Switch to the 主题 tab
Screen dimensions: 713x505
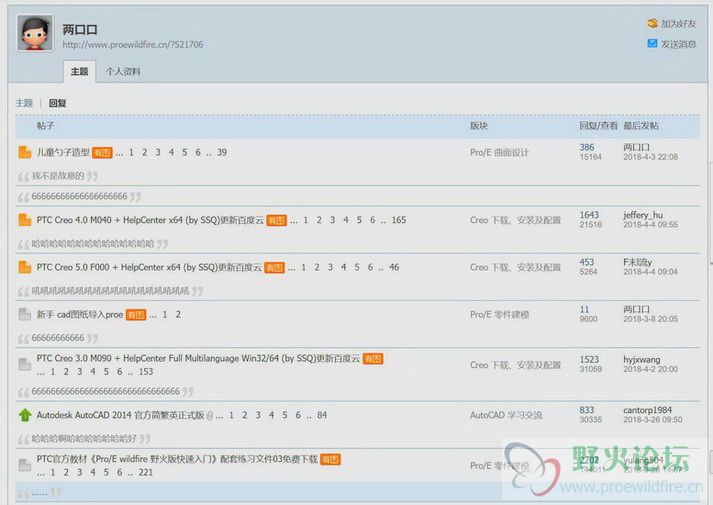coord(79,71)
